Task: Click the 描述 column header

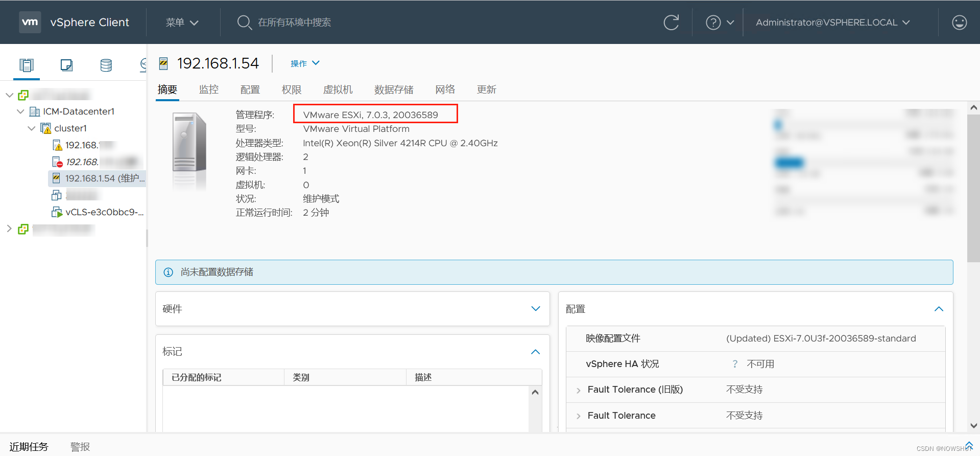Action: click(474, 377)
